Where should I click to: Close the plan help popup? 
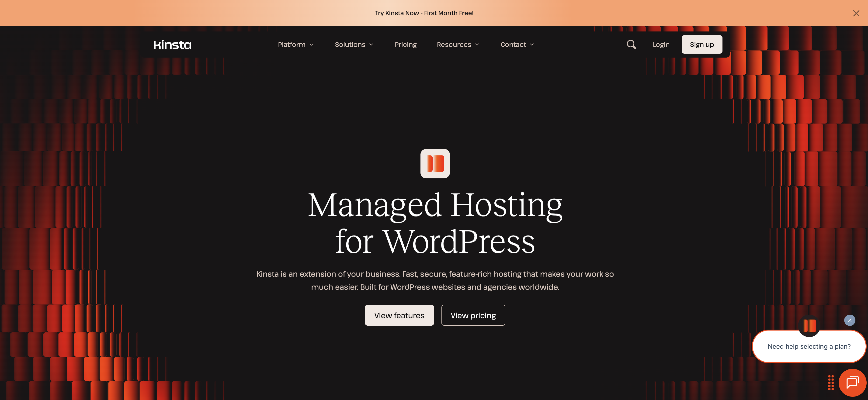pos(850,320)
